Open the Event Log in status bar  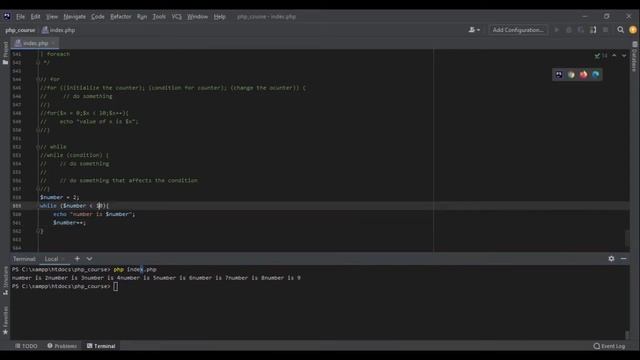[x=609, y=346]
